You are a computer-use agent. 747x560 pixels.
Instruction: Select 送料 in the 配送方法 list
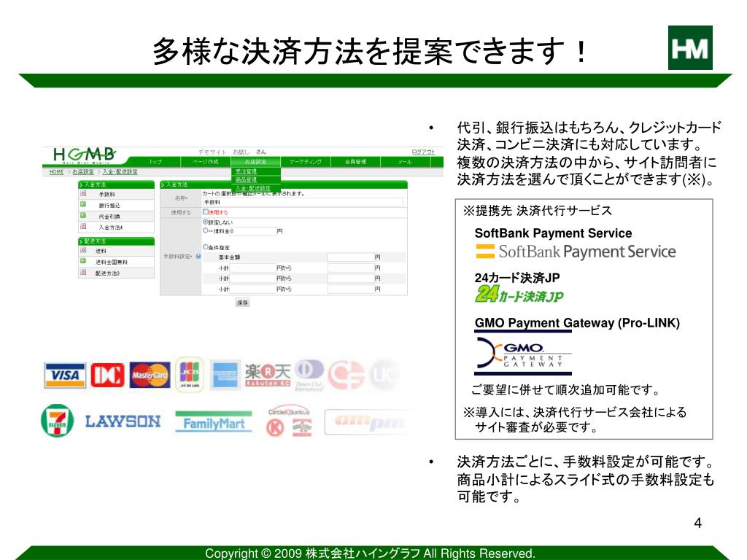(x=116, y=251)
